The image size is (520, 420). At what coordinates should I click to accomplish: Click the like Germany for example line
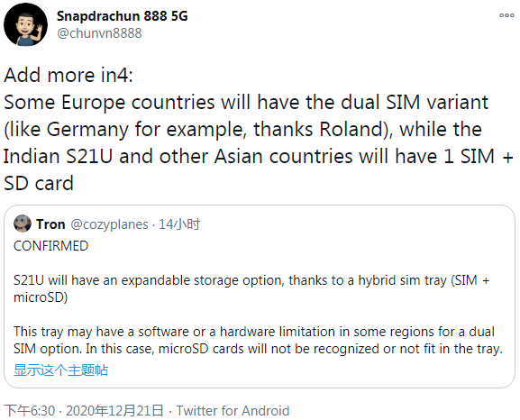click(242, 130)
